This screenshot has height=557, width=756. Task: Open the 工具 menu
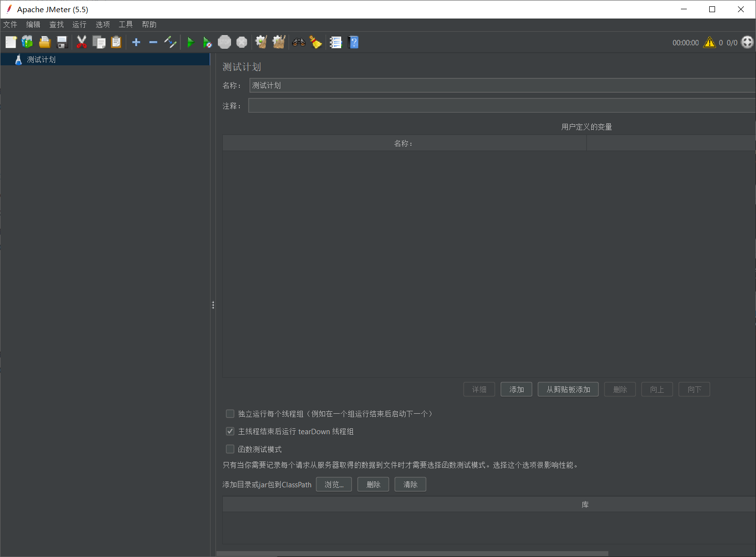click(x=126, y=24)
